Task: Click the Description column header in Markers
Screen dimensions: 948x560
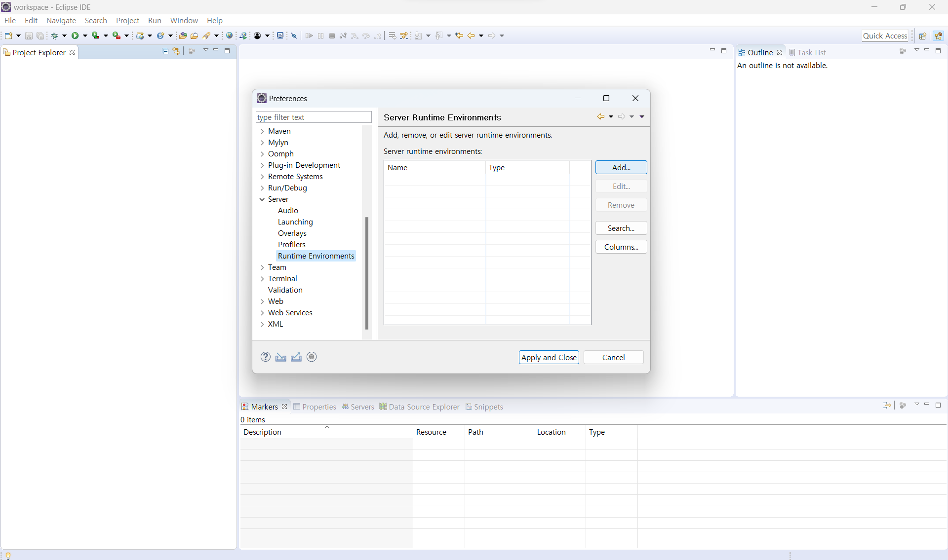Action: [x=326, y=432]
